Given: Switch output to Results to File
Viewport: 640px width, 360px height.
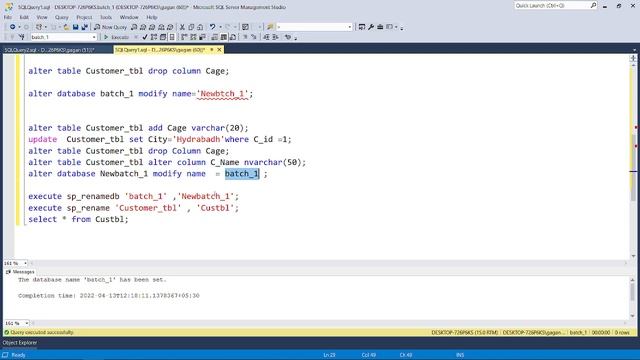Looking at the screenshot, I should (233, 37).
